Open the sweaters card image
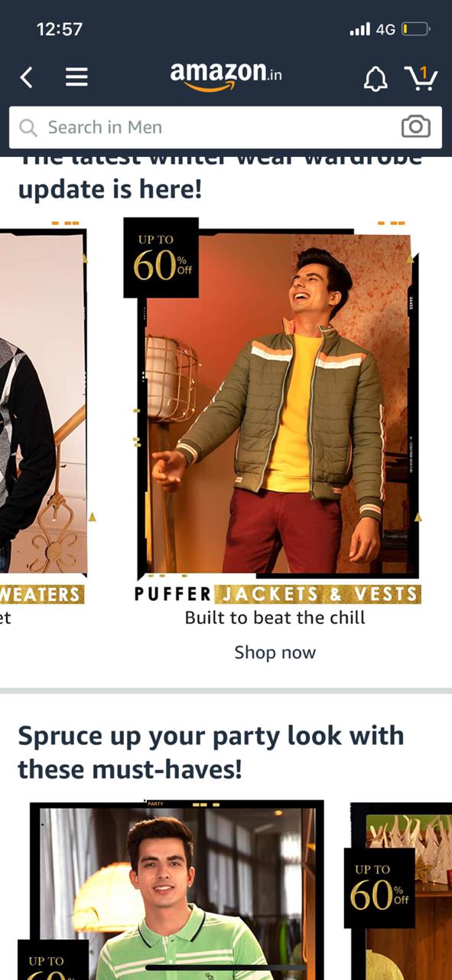This screenshot has width=452, height=980. click(x=43, y=402)
